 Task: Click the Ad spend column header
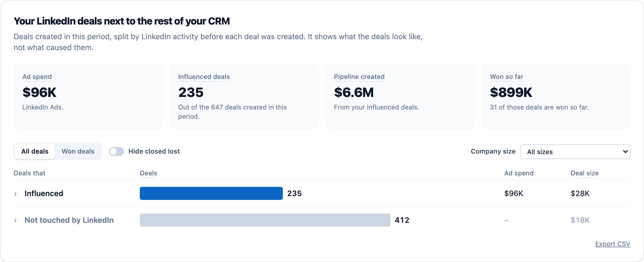519,173
